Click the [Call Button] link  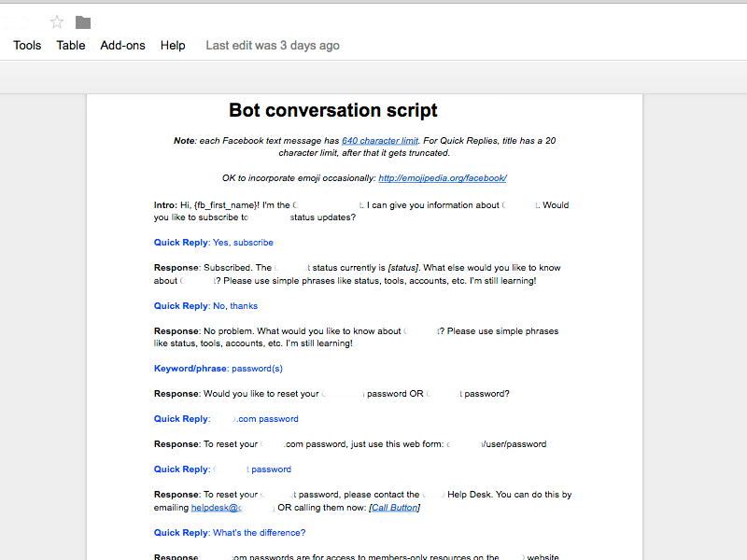coord(394,508)
